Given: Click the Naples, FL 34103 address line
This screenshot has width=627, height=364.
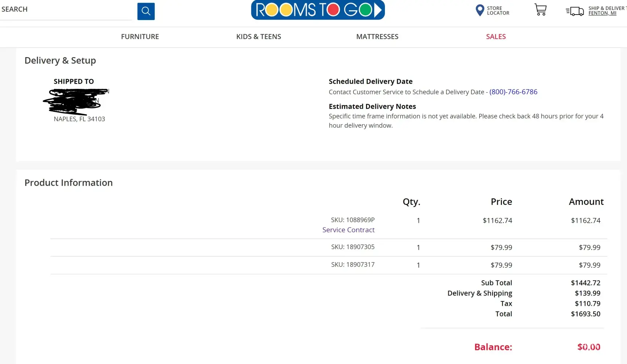Looking at the screenshot, I should tap(79, 119).
